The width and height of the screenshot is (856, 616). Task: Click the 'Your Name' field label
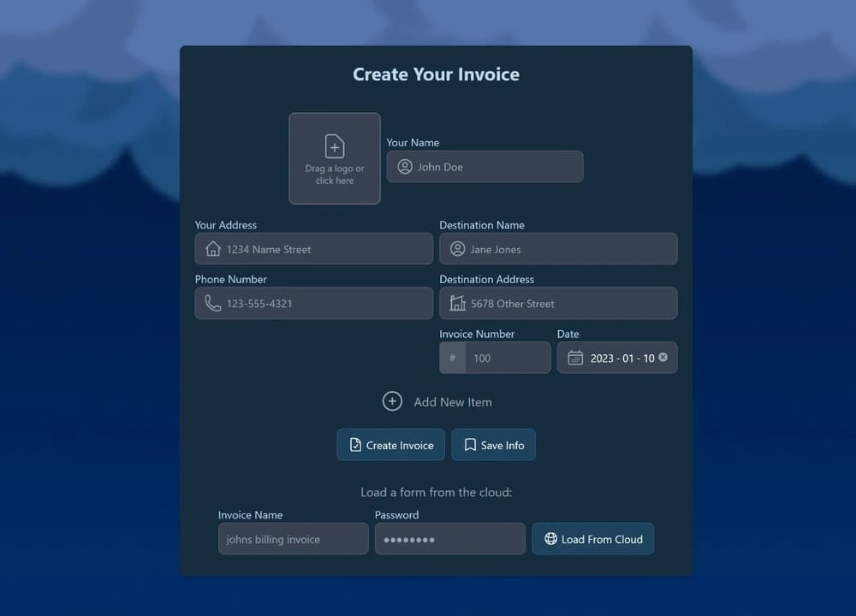413,142
